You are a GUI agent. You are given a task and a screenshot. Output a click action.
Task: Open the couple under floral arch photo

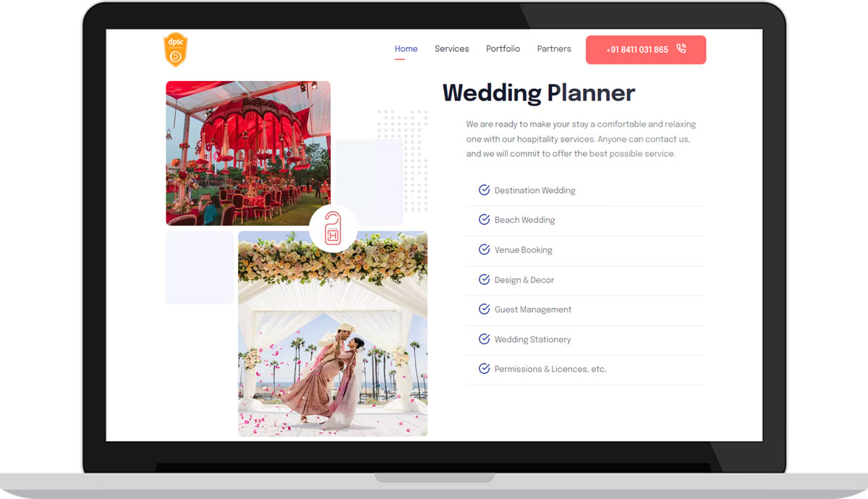coord(333,347)
